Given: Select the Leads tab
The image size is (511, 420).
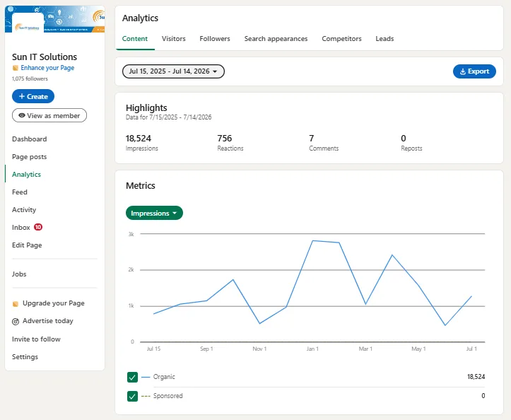Looking at the screenshot, I should point(384,39).
